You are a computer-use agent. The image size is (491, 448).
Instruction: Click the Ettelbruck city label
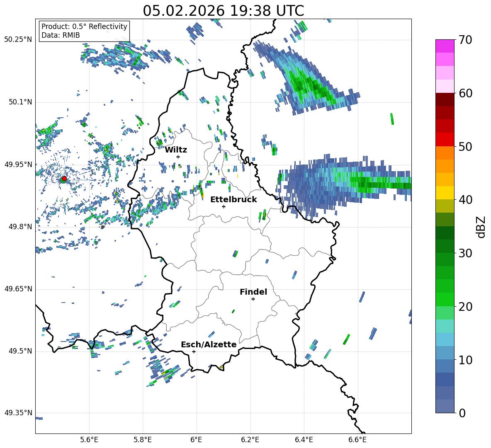[x=233, y=200]
